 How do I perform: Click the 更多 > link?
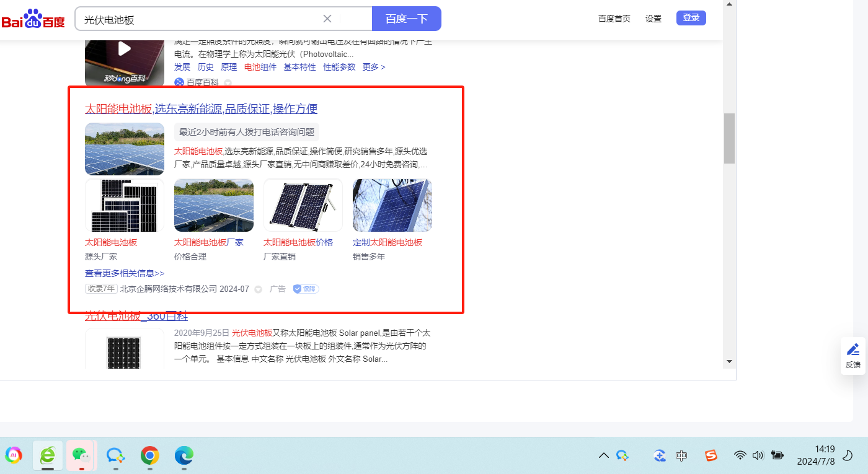pyautogui.click(x=374, y=67)
